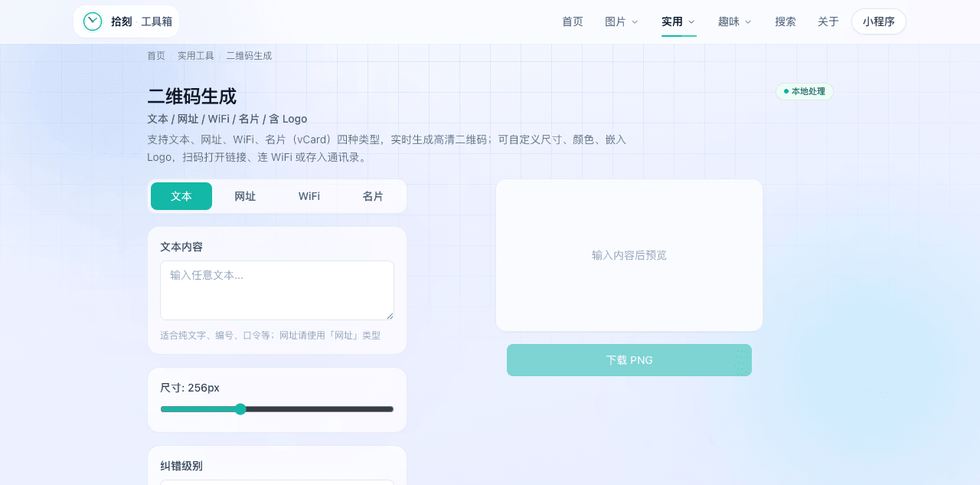Viewport: 980px width, 485px height.
Task: Expand the 趣味 menu
Action: point(735,21)
